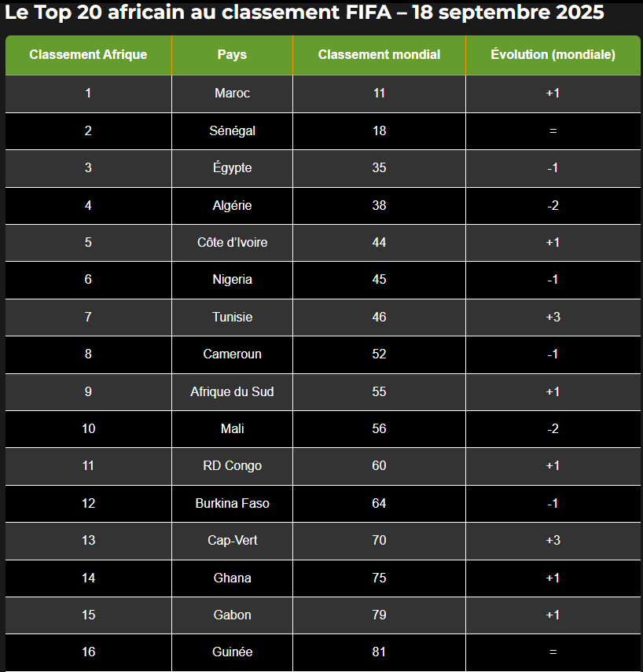
Task: Select the 'Tunisie' table cell
Action: [232, 318]
